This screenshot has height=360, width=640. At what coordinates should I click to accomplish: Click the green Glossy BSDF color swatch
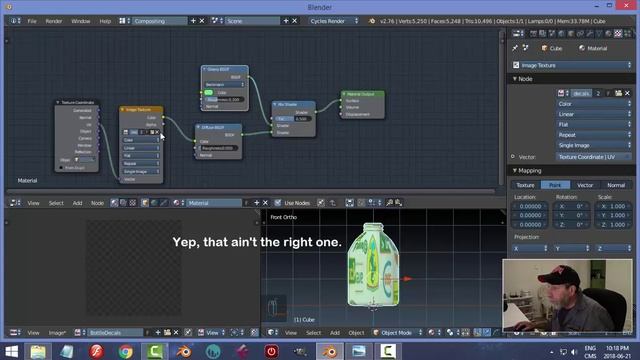(209, 92)
